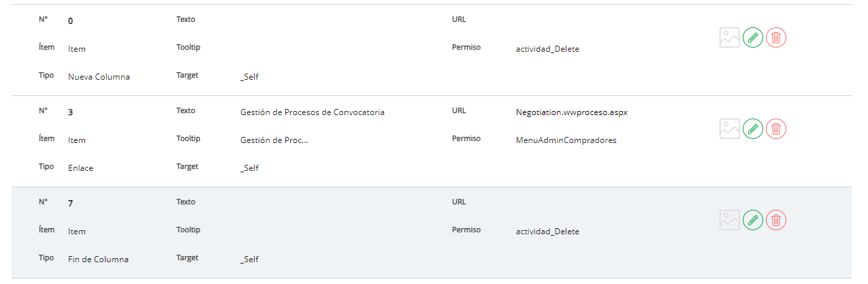This screenshot has height=284, width=868.
Task: Click the image icon in row number 0
Action: [x=729, y=37]
